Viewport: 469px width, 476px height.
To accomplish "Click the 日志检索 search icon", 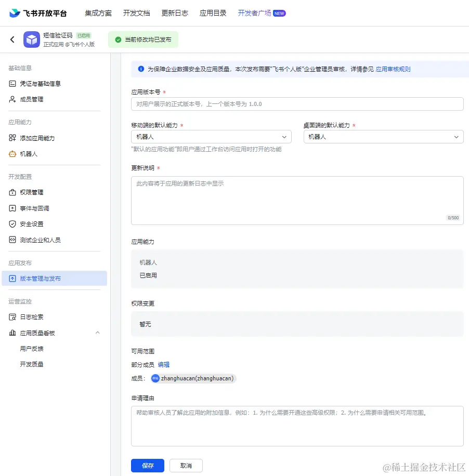I will [x=12, y=317].
